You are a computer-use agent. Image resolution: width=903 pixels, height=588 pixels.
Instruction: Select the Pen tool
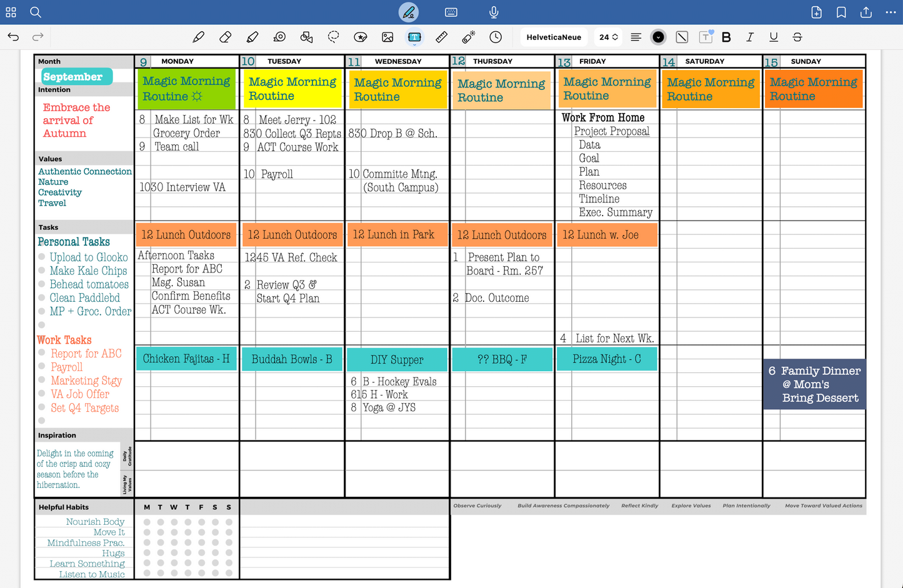(199, 37)
